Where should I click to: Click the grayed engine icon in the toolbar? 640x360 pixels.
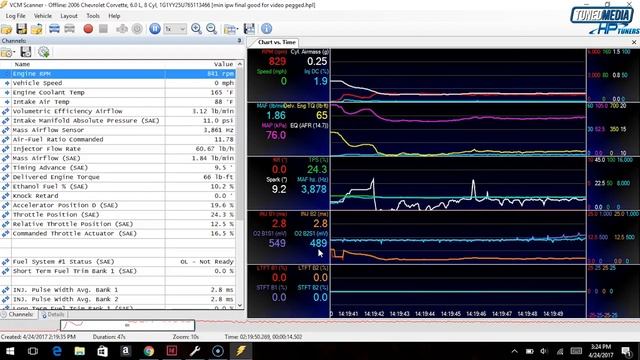(122, 29)
